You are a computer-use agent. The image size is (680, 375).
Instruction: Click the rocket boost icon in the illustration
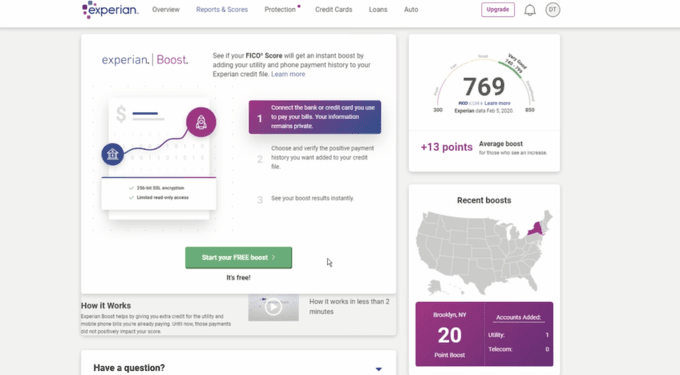(x=201, y=122)
